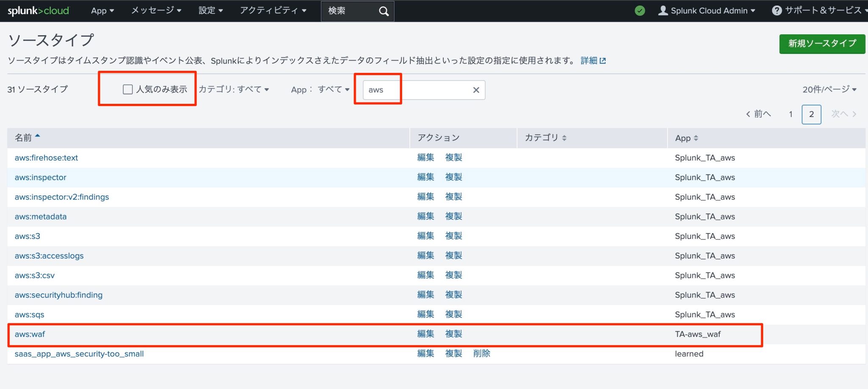The width and height of the screenshot is (868, 389).
Task: Click 編集 for the aws:s3 sourcetype
Action: (426, 236)
